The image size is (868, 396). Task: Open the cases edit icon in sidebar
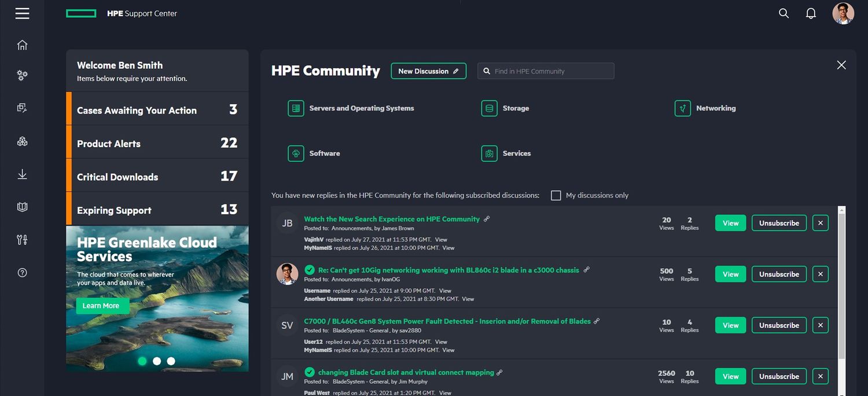tap(22, 108)
